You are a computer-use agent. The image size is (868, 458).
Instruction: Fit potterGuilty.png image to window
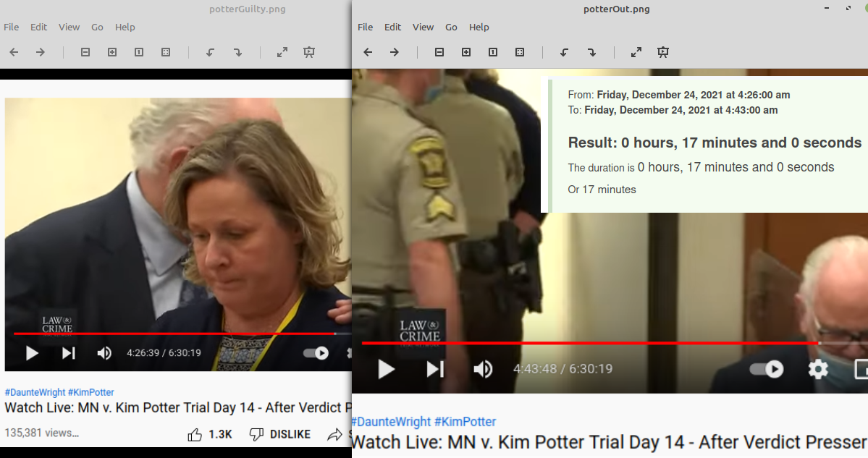[166, 52]
